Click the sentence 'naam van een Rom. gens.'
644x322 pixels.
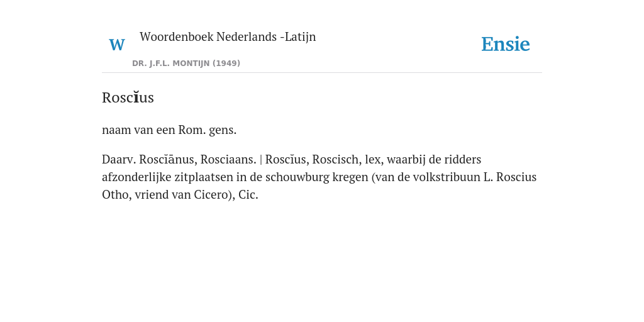pyautogui.click(x=169, y=130)
